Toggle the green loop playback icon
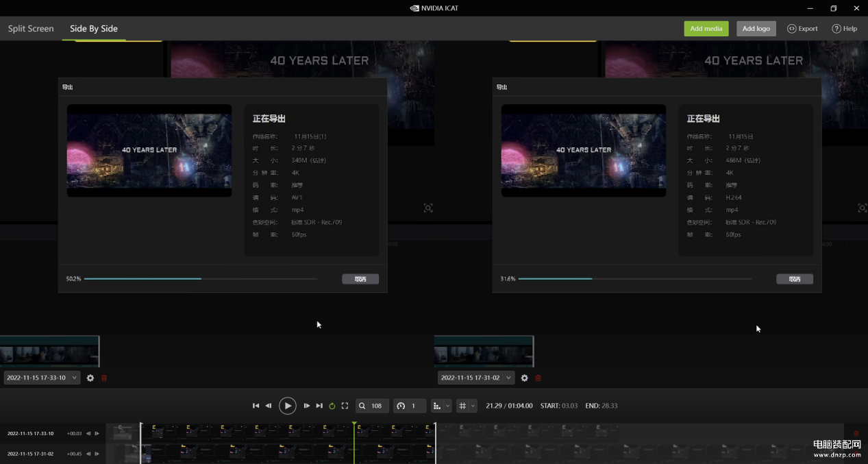Screen dimensions: 868x464 [332, 406]
